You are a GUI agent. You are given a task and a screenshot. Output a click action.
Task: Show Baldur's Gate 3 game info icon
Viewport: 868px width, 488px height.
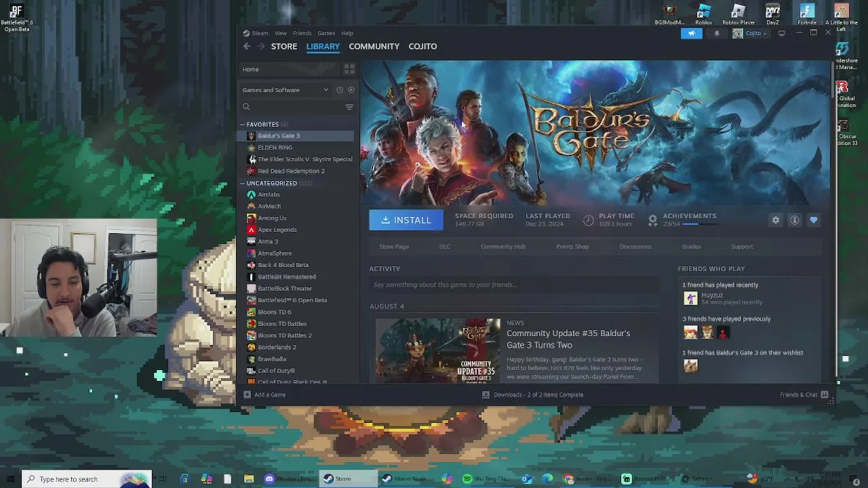point(795,220)
